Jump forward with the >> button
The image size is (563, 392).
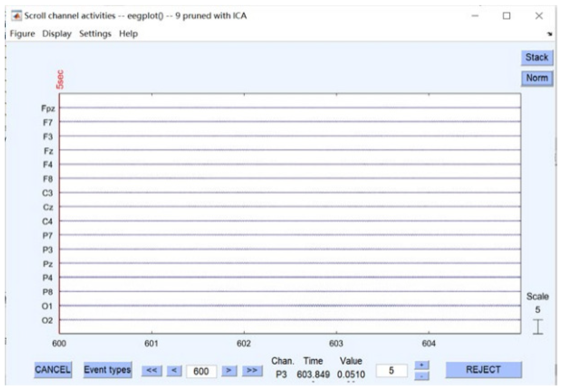(x=252, y=371)
